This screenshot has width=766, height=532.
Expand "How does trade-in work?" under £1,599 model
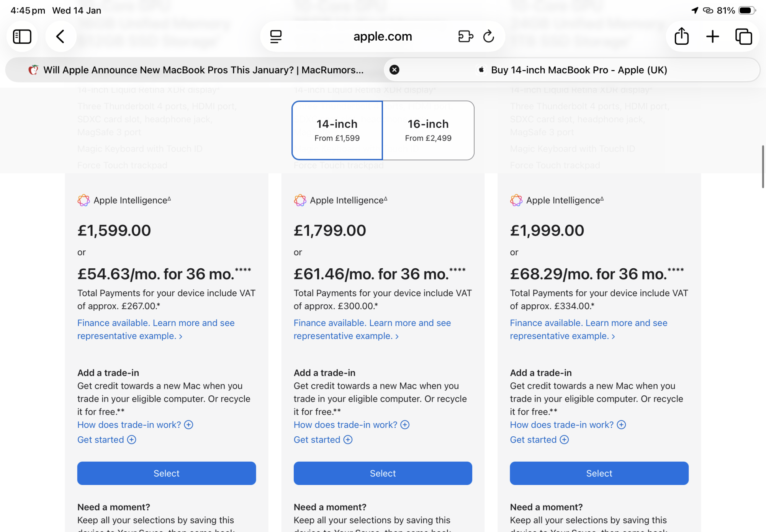135,425
